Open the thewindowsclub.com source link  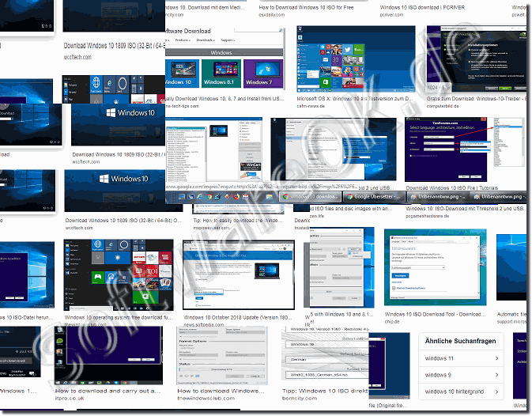pyautogui.click(x=206, y=399)
